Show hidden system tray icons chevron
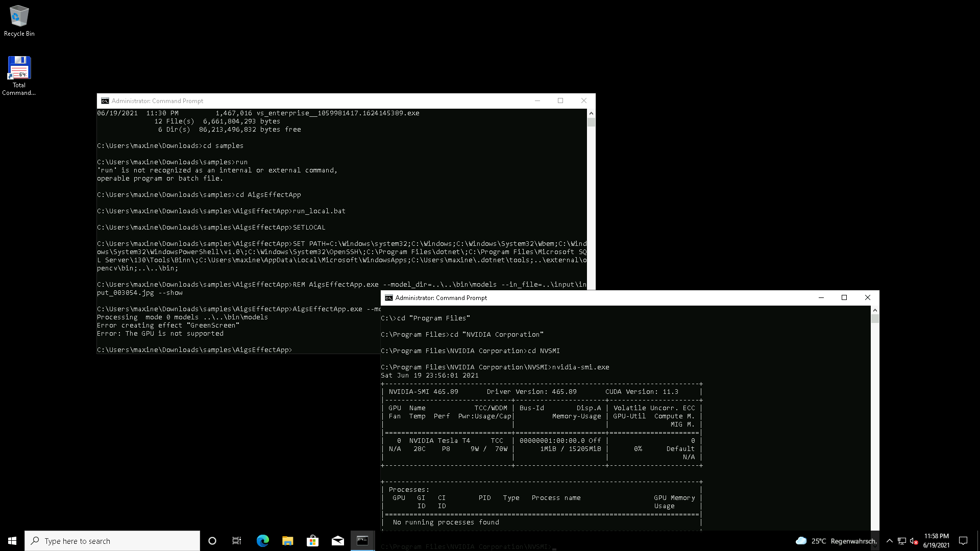Viewport: 980px width, 551px height. (890, 541)
